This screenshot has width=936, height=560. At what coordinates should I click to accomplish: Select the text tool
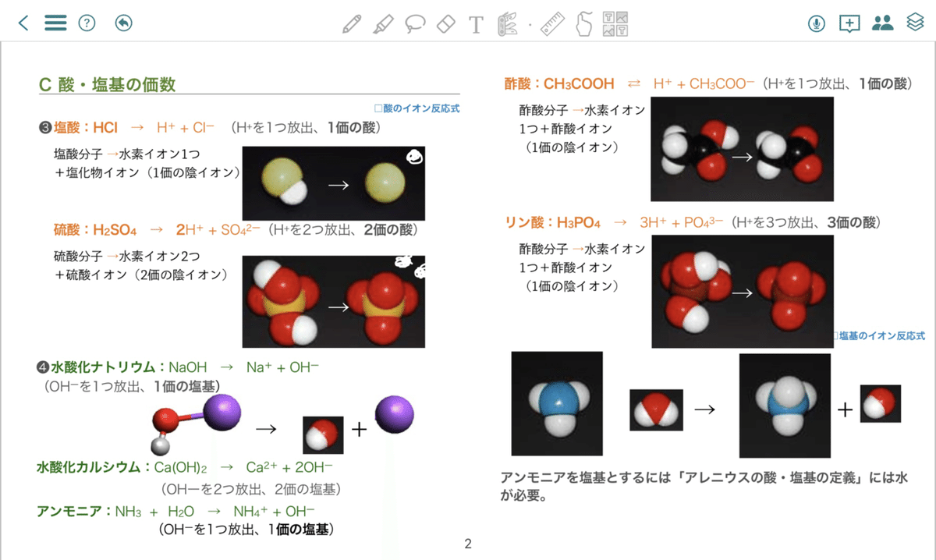(x=476, y=24)
